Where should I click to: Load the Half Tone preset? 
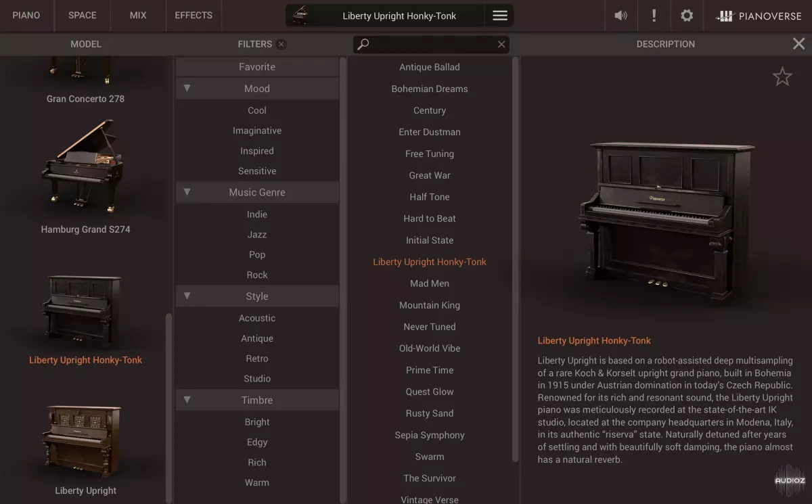(x=430, y=197)
